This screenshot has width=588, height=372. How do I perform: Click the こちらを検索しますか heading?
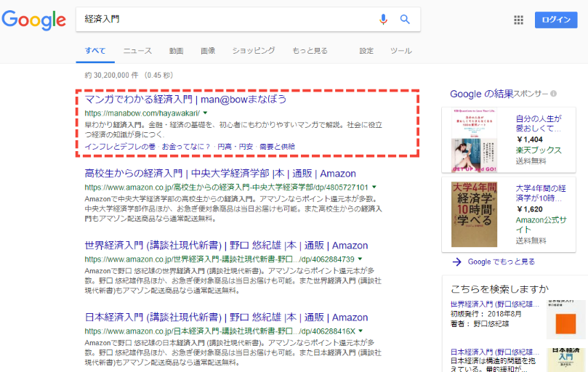[x=499, y=289]
